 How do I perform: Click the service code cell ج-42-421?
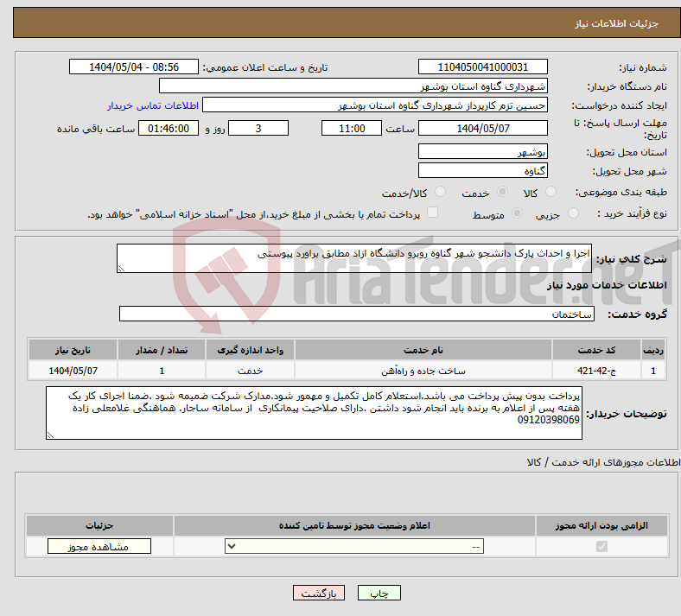point(597,371)
